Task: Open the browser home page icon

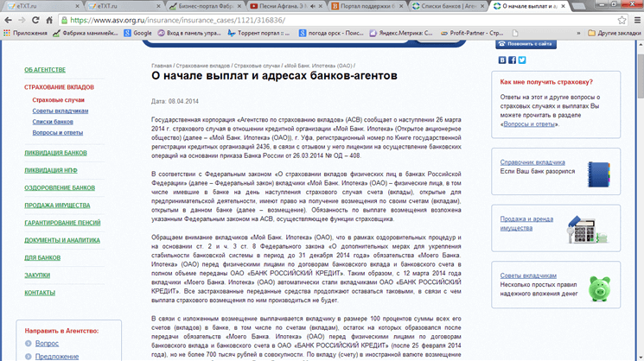Action: point(49,20)
